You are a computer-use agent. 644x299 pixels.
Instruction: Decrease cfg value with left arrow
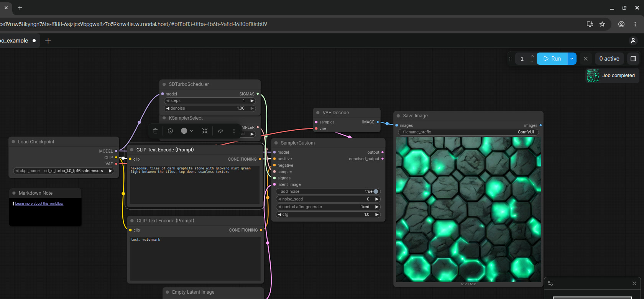click(x=280, y=215)
